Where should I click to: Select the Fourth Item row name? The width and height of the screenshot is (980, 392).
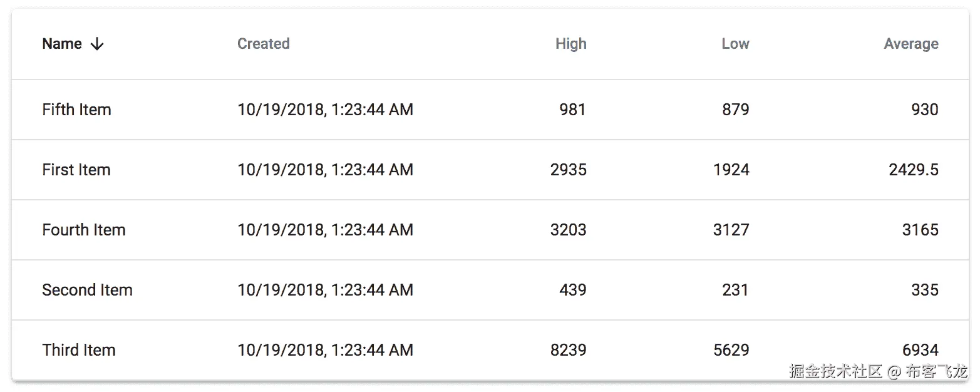[84, 230]
